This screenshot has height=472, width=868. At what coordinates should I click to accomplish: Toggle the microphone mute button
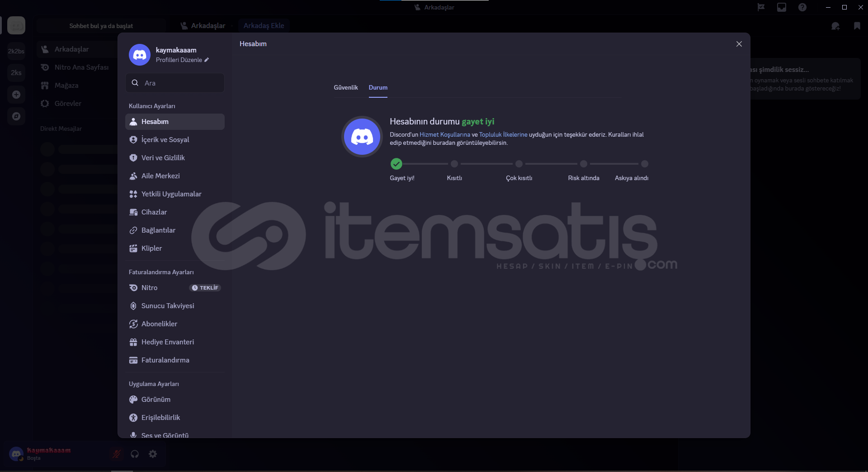[117, 454]
